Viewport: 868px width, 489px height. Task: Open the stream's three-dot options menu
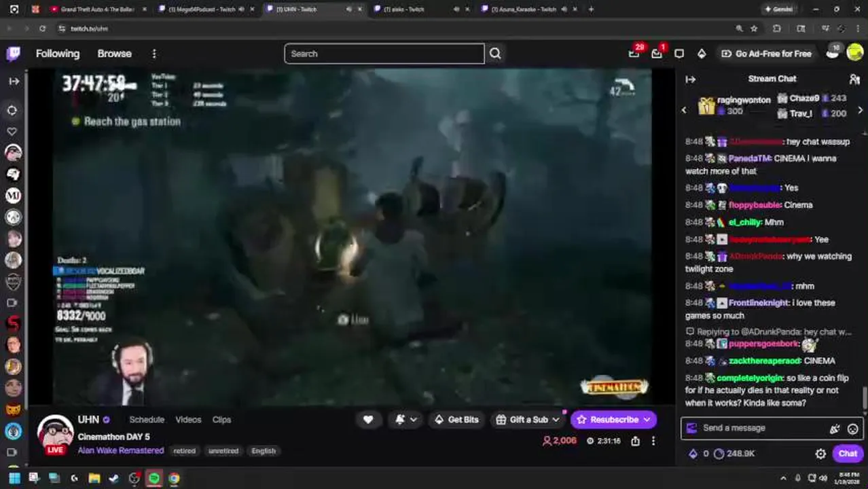[653, 441]
